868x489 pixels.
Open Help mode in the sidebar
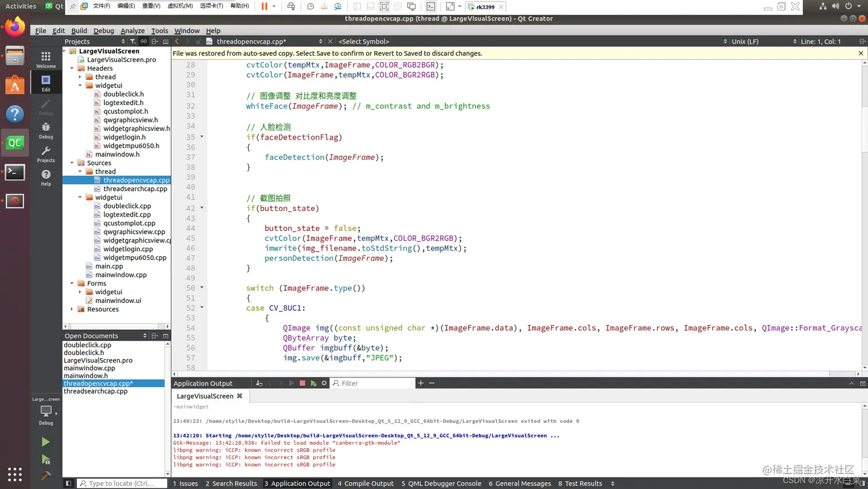(46, 178)
